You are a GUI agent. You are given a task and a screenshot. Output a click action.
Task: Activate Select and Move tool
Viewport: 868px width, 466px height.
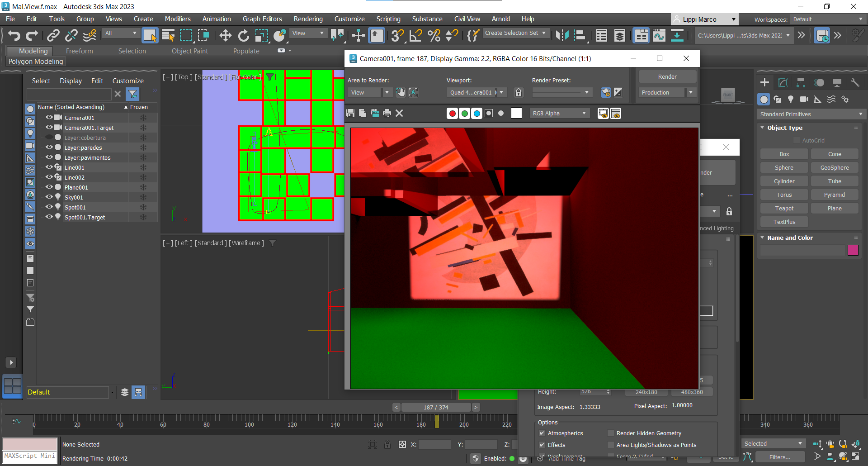tap(225, 35)
